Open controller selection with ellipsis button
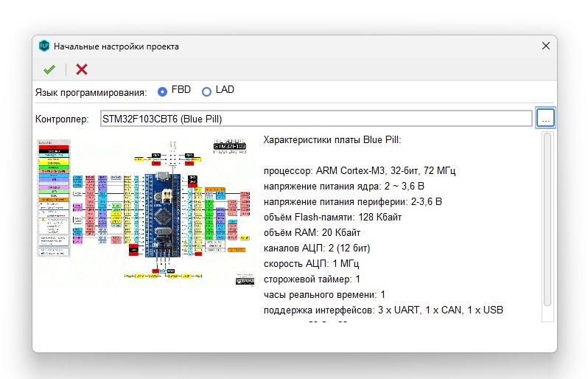This screenshot has width=588, height=379. click(545, 118)
